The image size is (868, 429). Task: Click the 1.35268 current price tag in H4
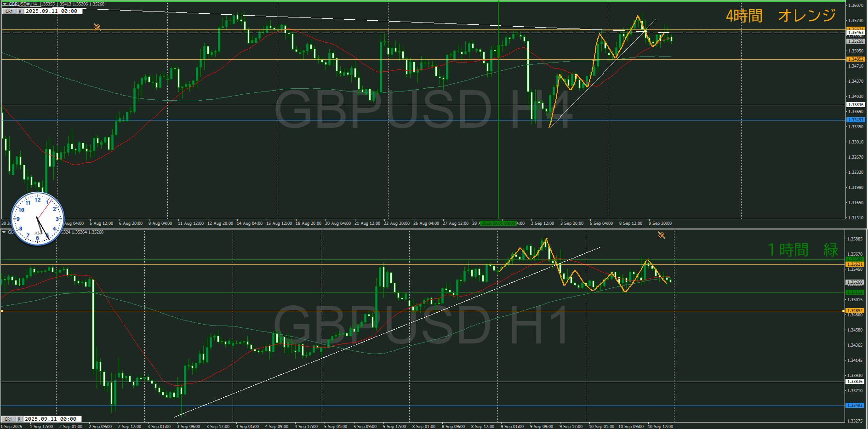[x=856, y=41]
